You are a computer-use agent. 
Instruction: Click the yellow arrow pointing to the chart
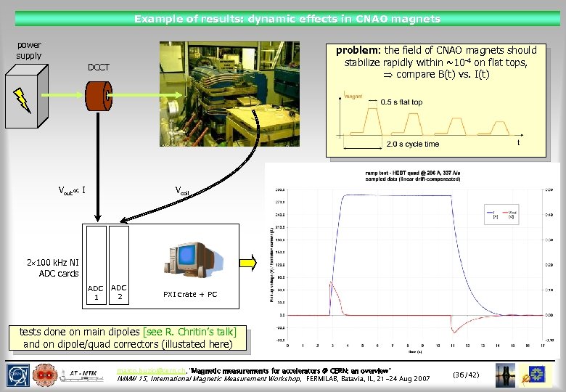coord(247,262)
